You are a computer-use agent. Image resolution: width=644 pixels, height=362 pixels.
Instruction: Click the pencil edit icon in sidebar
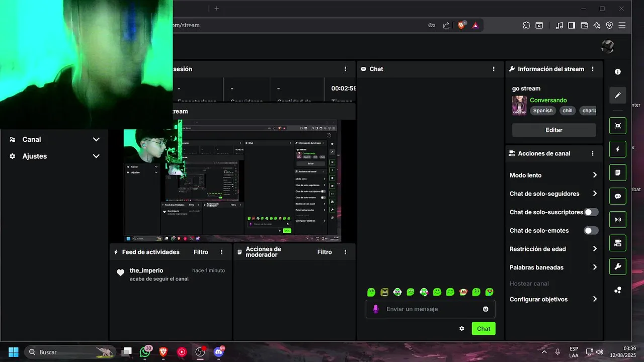(x=618, y=96)
